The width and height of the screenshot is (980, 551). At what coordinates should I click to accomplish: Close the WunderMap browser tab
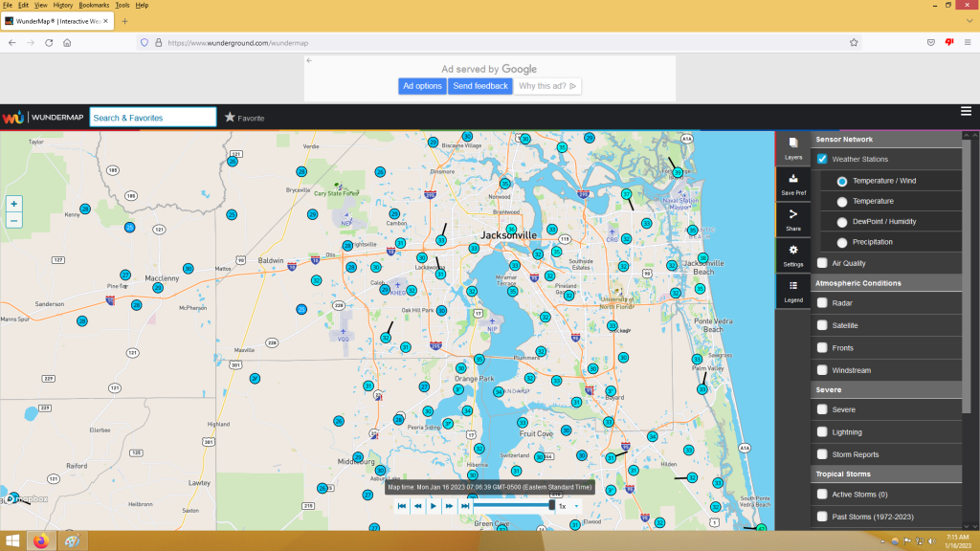coord(105,21)
